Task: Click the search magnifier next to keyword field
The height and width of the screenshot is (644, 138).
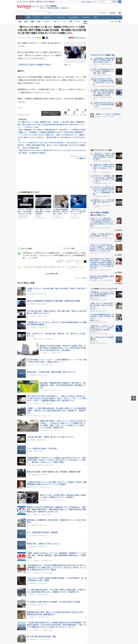Action: (x=49, y=13)
